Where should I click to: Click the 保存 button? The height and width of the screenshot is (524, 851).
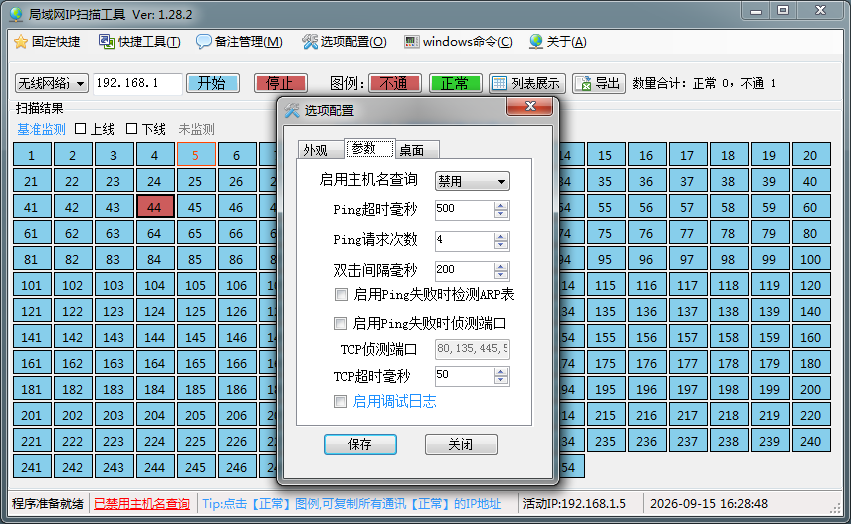(x=360, y=444)
